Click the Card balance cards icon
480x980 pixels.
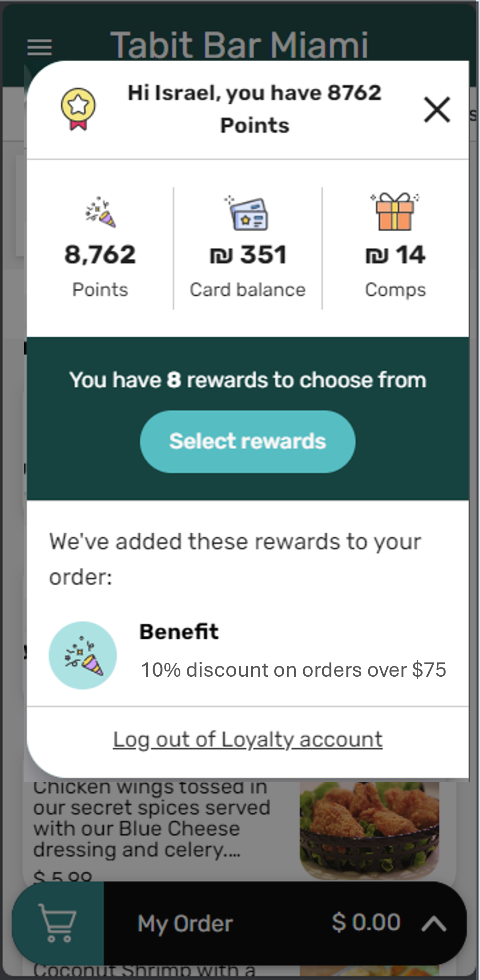[x=248, y=213]
